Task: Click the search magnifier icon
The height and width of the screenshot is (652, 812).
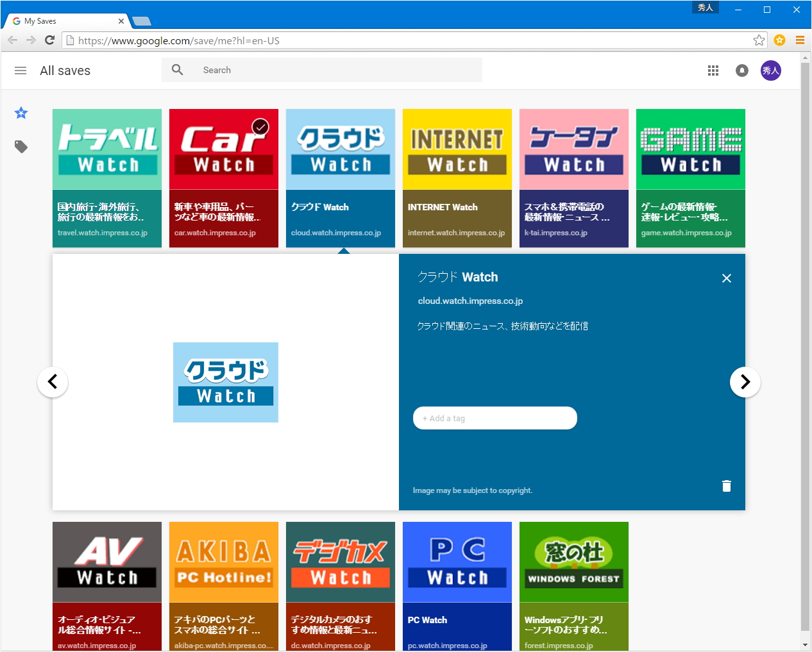Action: click(177, 70)
